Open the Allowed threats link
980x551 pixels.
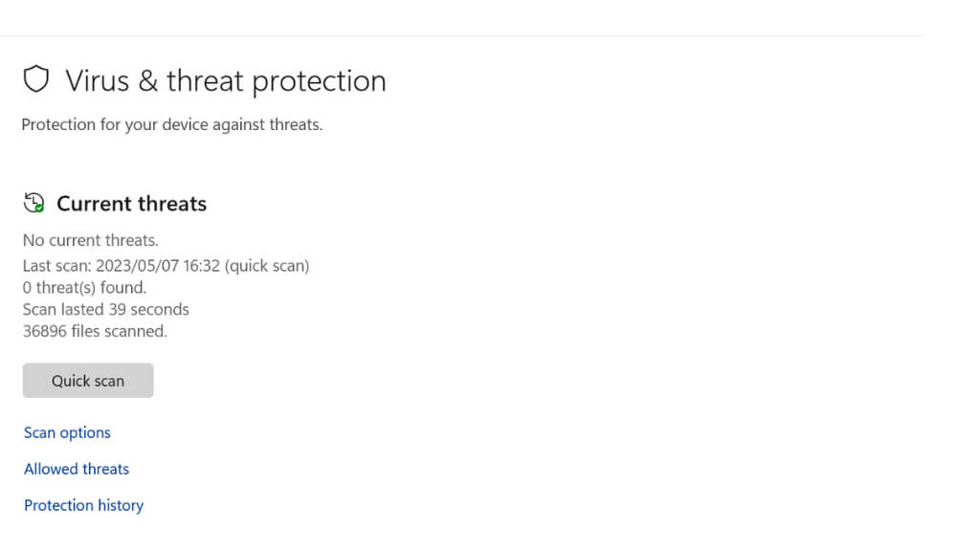pyautogui.click(x=77, y=469)
